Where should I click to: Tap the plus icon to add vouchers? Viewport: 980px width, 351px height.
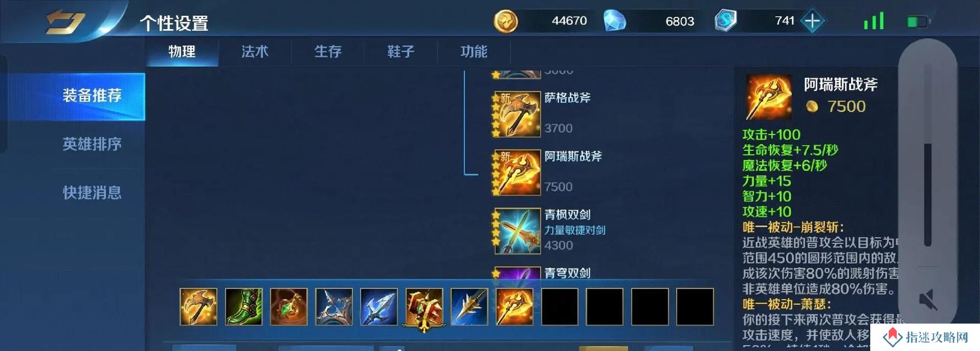point(812,21)
